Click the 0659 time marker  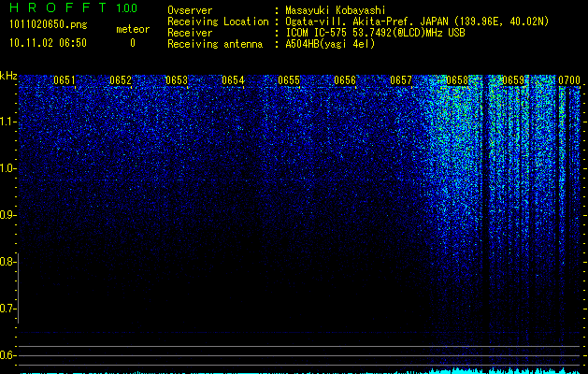point(513,80)
